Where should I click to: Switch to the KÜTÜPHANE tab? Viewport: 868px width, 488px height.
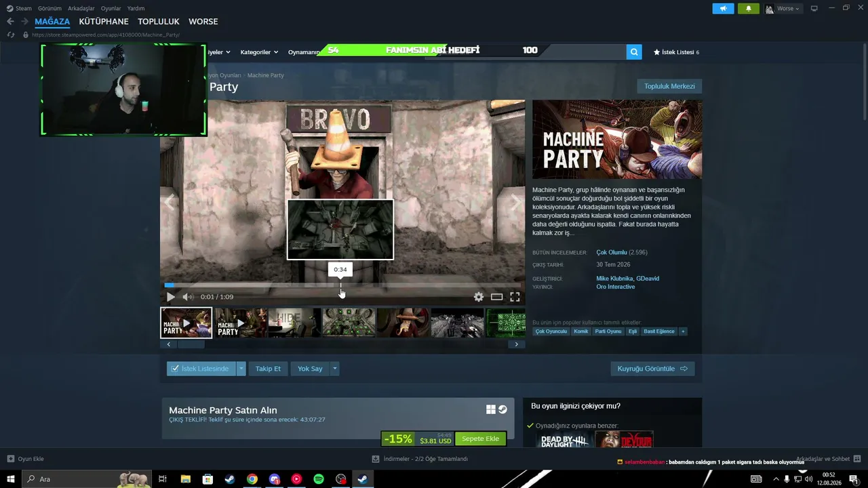pos(104,22)
